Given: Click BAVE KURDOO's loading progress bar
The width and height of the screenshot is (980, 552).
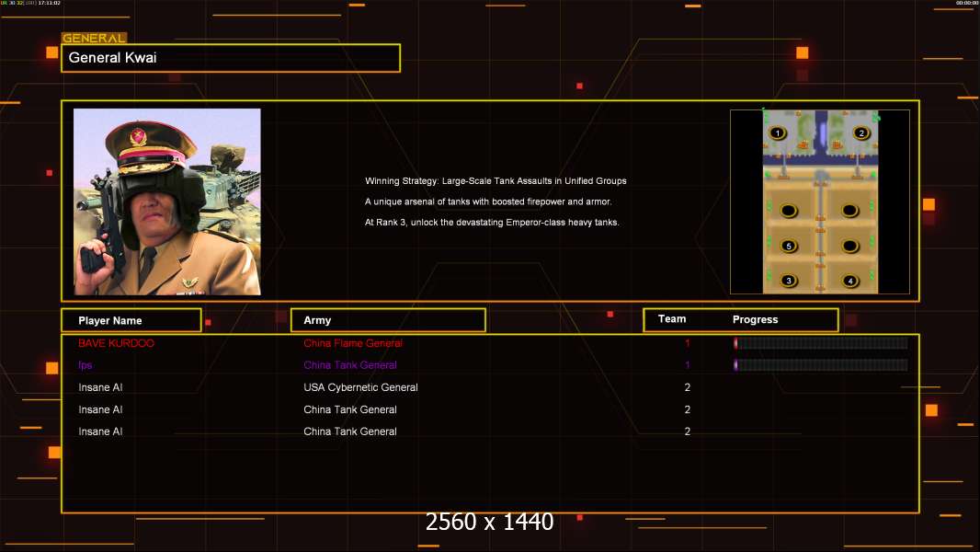Looking at the screenshot, I should pos(821,342).
